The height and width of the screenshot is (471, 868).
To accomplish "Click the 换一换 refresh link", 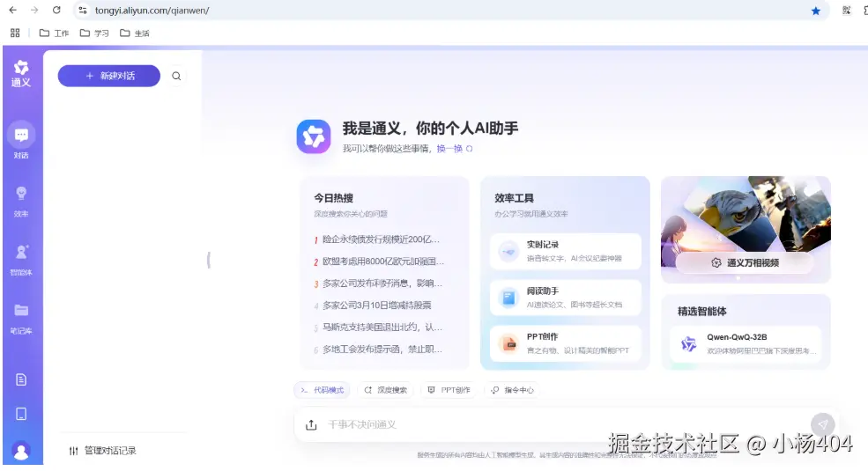I will (x=455, y=149).
